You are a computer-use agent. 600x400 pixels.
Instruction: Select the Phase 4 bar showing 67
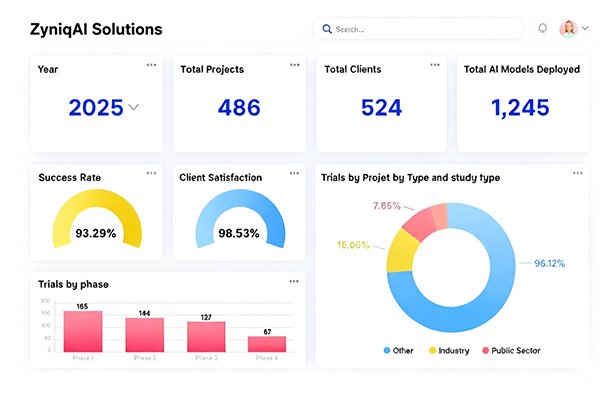click(x=267, y=343)
